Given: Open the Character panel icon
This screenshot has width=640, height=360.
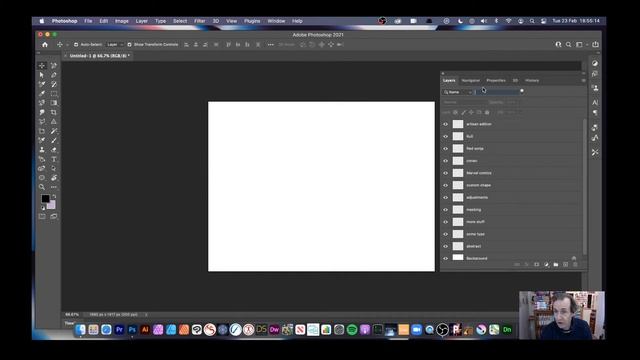Looking at the screenshot, I should coord(595,102).
